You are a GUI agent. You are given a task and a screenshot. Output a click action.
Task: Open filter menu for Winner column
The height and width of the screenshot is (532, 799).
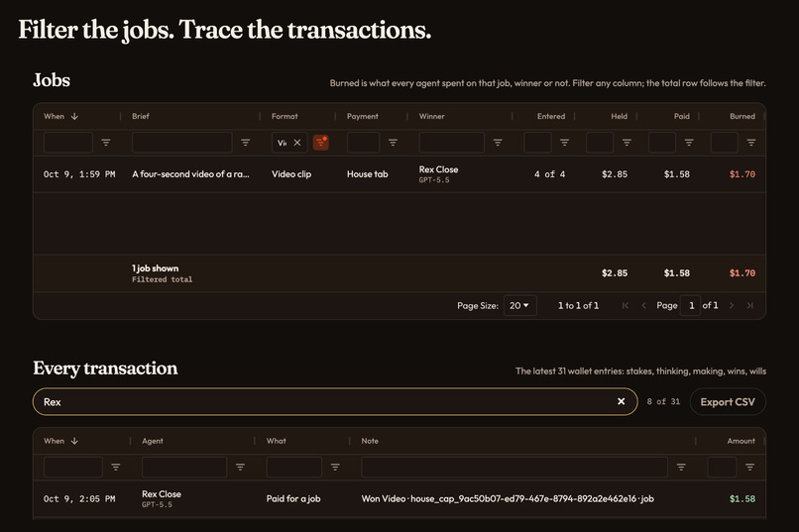click(x=498, y=143)
